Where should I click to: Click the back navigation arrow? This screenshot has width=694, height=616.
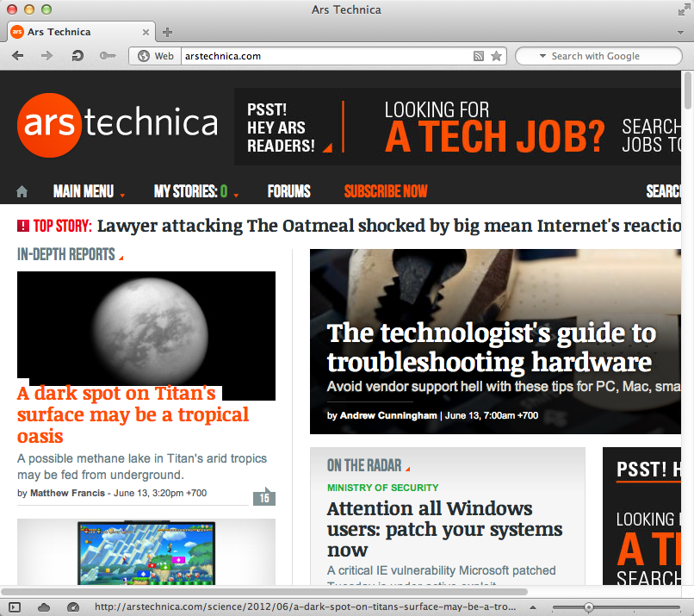coord(17,55)
